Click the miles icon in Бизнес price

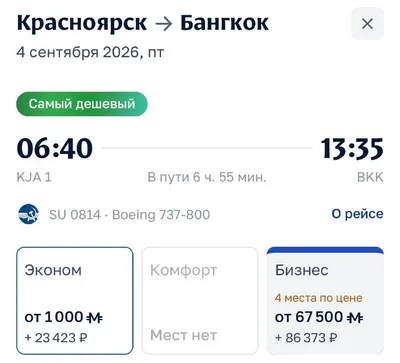coord(355,318)
